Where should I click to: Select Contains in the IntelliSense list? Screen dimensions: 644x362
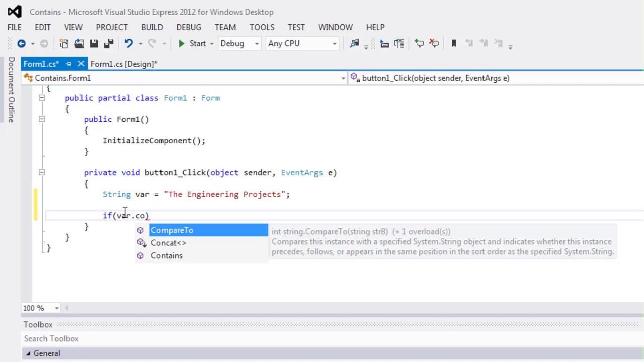pyautogui.click(x=202, y=255)
